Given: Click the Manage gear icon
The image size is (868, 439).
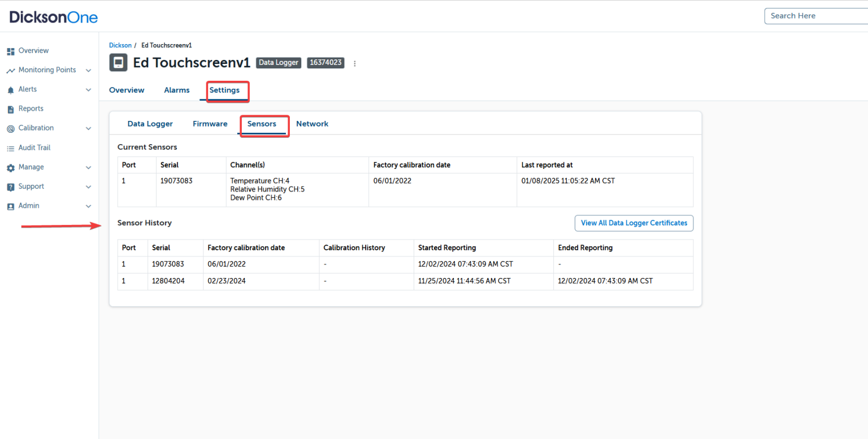Looking at the screenshot, I should click(11, 167).
